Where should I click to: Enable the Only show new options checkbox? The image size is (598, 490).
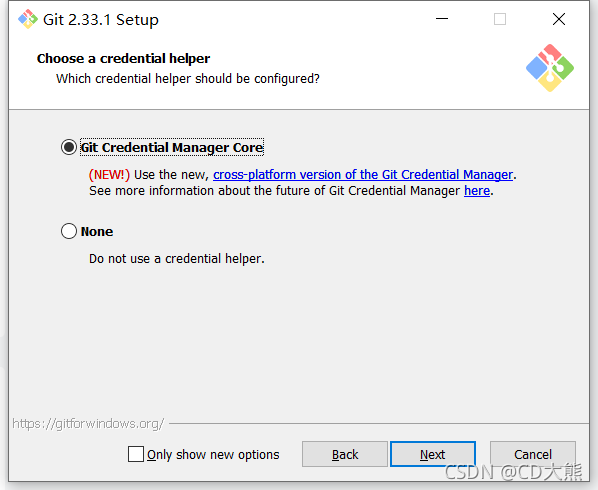point(136,454)
